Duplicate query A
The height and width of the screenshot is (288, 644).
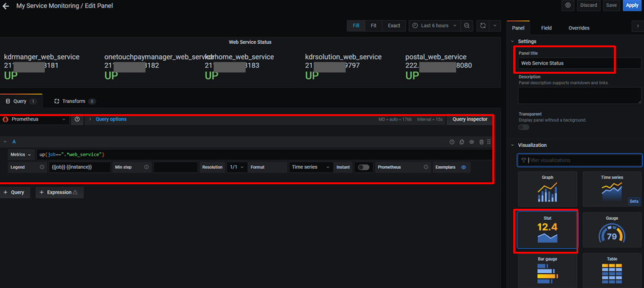coord(462,142)
